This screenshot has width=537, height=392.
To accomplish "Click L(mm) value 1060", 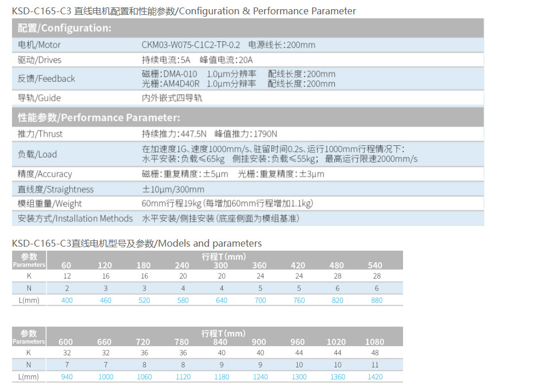I will 144,377.
